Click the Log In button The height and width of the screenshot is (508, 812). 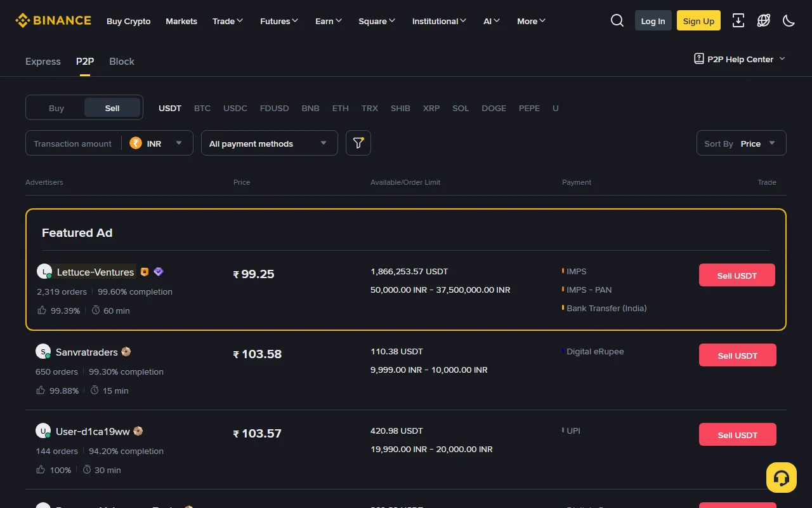653,20
